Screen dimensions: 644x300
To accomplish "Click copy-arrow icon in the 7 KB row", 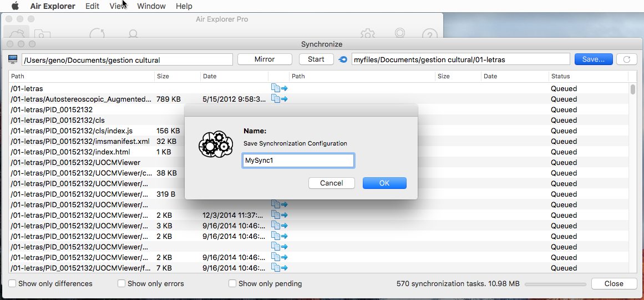I will (279, 268).
